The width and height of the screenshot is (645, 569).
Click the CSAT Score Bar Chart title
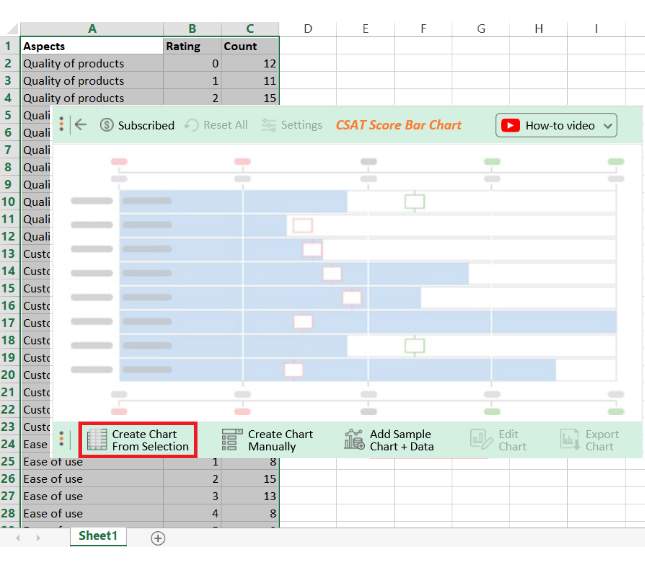click(x=398, y=125)
